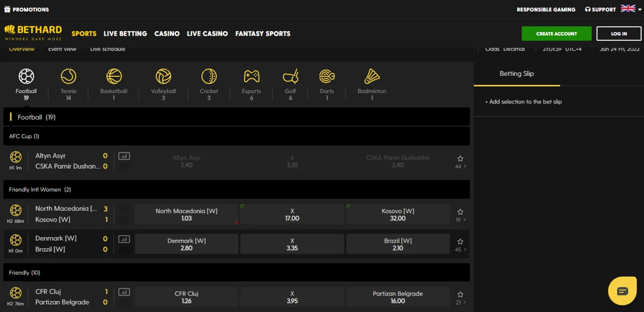Select the Badminton shuttlecock icon
The image size is (644, 312).
coord(372,76)
